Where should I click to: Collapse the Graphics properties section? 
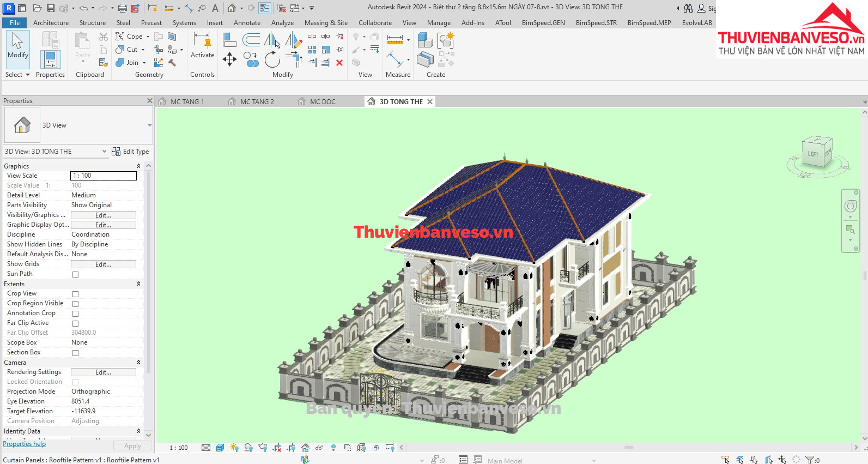(138, 166)
